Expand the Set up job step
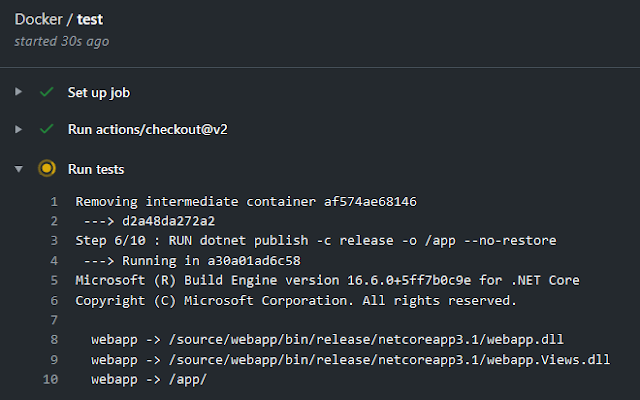 click(x=18, y=92)
